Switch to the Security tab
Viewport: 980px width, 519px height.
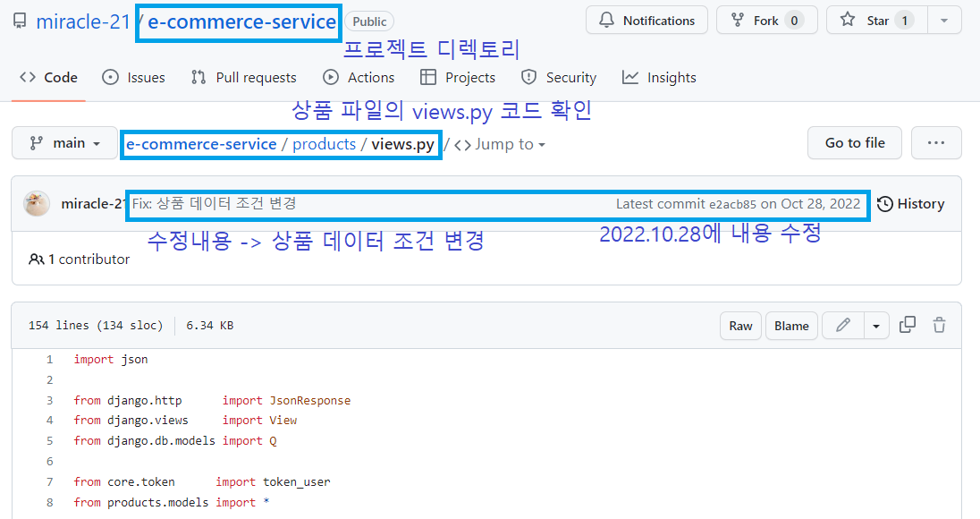tap(559, 78)
